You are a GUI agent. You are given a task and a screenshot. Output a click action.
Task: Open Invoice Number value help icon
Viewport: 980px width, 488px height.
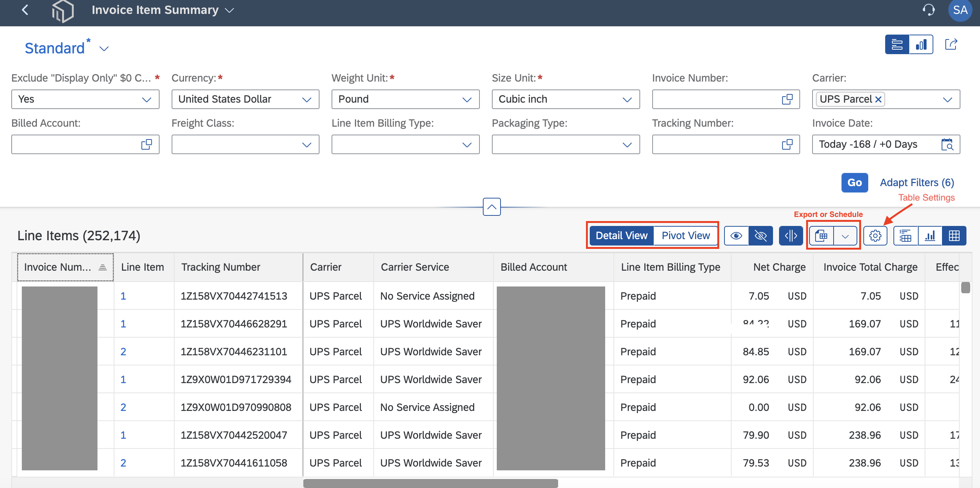(x=787, y=99)
